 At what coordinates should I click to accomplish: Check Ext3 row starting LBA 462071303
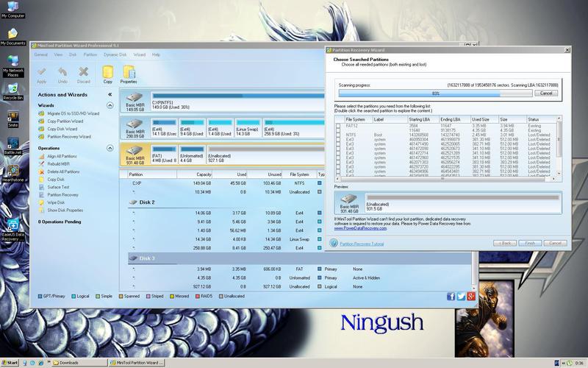pyautogui.click(x=338, y=162)
